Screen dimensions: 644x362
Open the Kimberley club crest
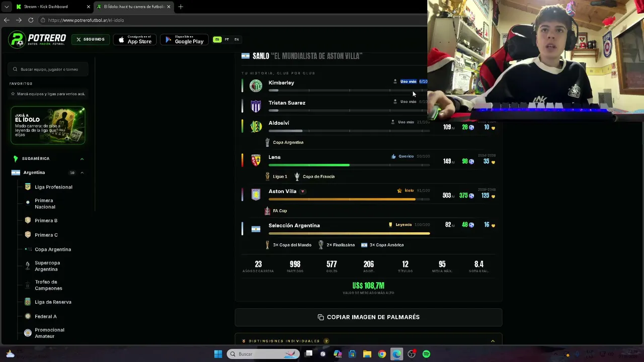pos(256,86)
